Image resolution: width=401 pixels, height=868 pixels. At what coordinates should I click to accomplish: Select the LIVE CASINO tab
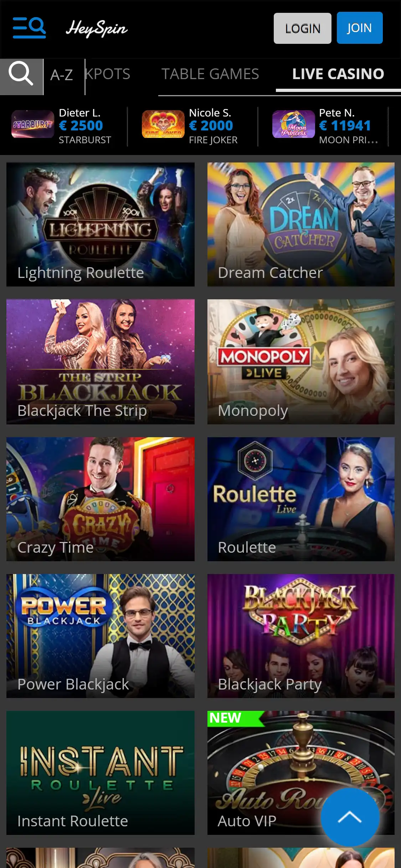coord(338,74)
